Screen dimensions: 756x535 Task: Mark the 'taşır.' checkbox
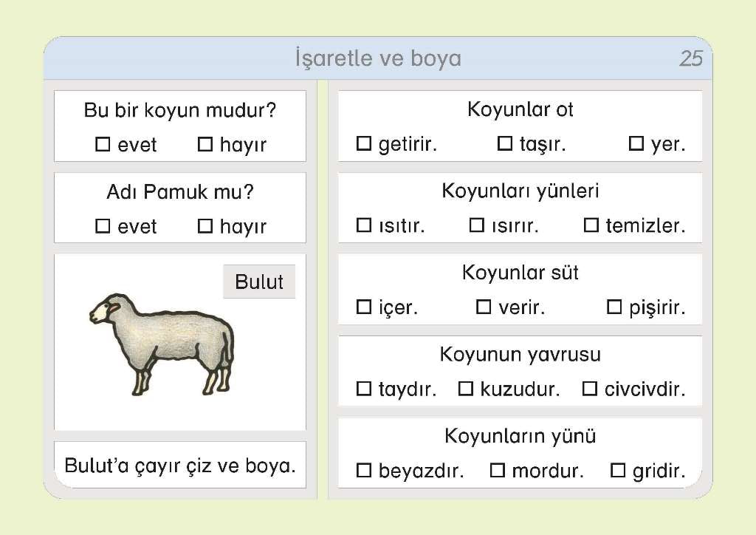click(505, 143)
